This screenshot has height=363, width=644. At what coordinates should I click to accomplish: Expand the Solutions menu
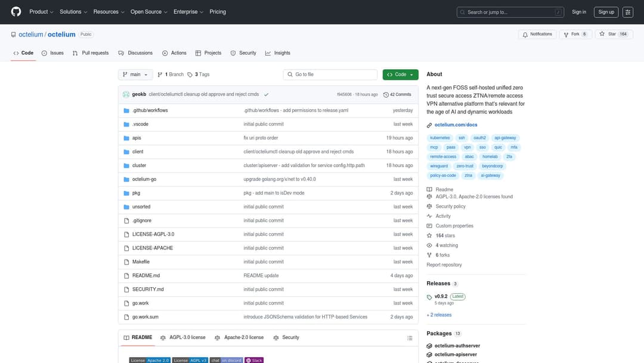[x=73, y=12]
